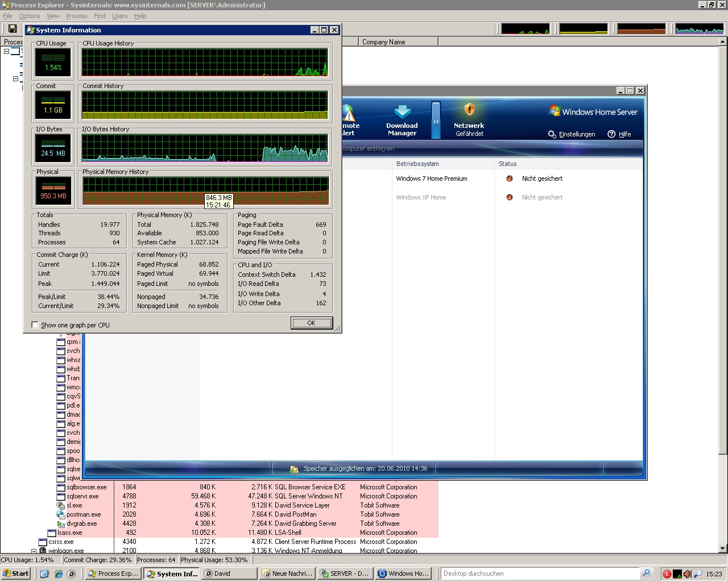Click the Commit History graph
Image resolution: width=728 pixels, height=582 pixels.
tap(205, 105)
